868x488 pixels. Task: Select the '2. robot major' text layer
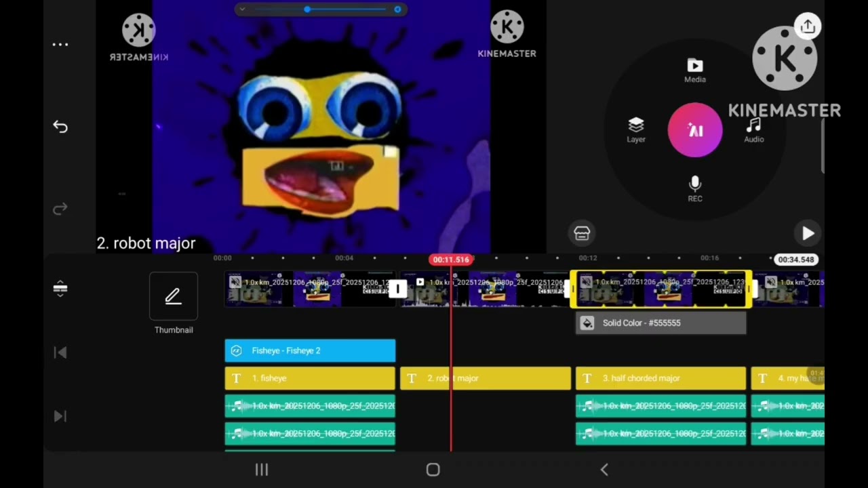coord(486,378)
